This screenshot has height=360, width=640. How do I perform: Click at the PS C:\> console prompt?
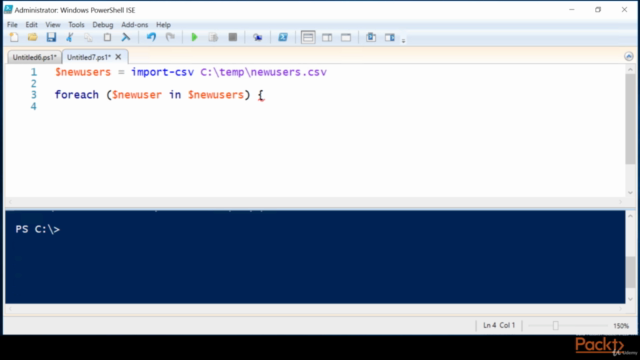pyautogui.click(x=38, y=229)
